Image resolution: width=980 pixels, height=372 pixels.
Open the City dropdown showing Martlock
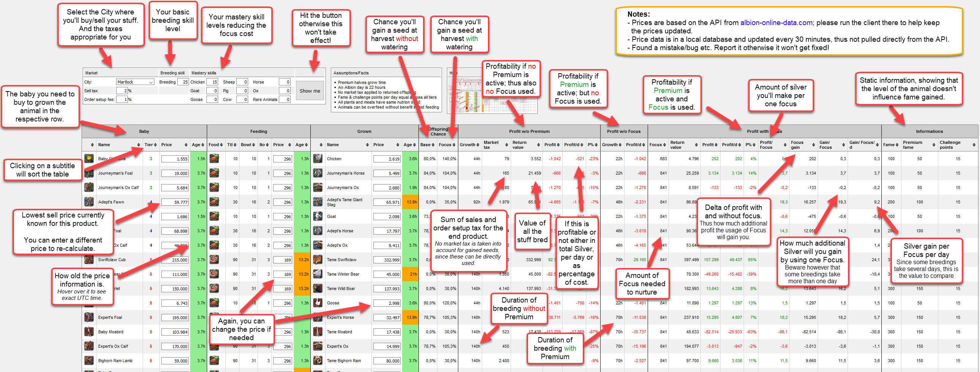pos(135,82)
